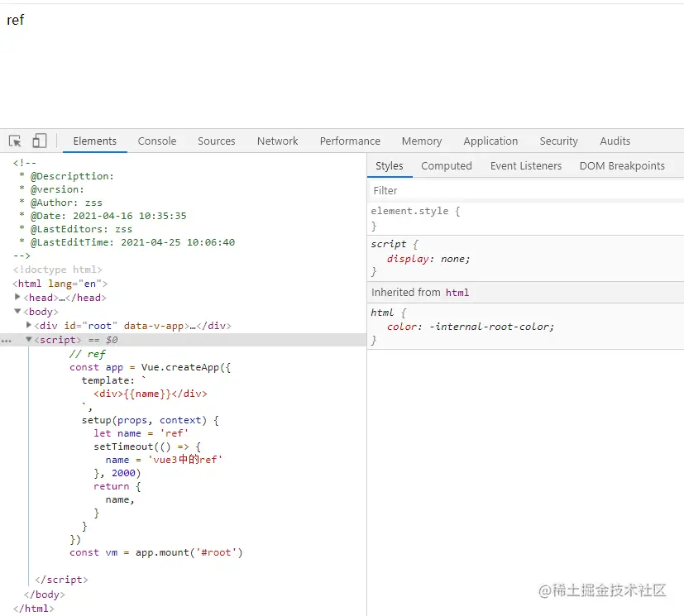Click the display: none value
Viewport: 684px width, 616px height.
click(x=453, y=259)
